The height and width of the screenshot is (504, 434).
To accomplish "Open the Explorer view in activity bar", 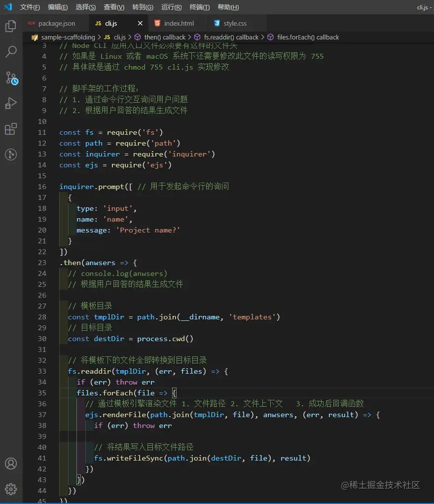I will coord(10,26).
